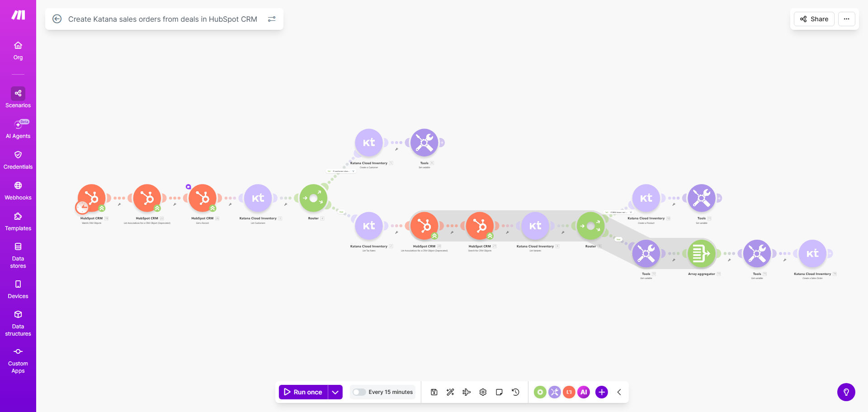
Task: Open Data stores in the sidebar
Action: (x=18, y=256)
